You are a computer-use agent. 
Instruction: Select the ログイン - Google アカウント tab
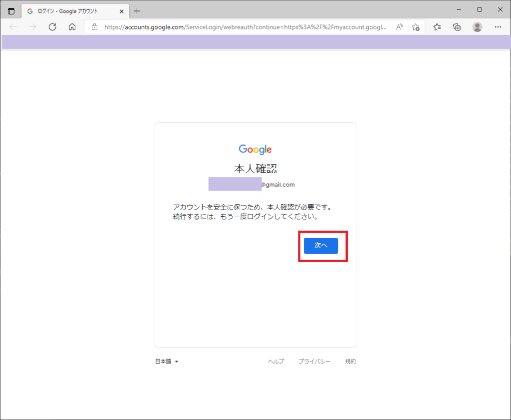click(x=70, y=10)
